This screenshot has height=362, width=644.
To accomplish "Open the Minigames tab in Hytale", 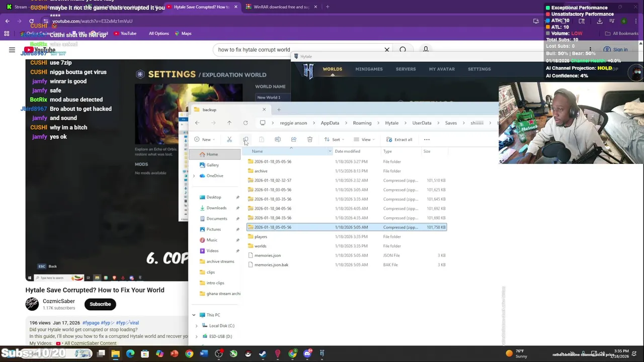I will point(369,69).
